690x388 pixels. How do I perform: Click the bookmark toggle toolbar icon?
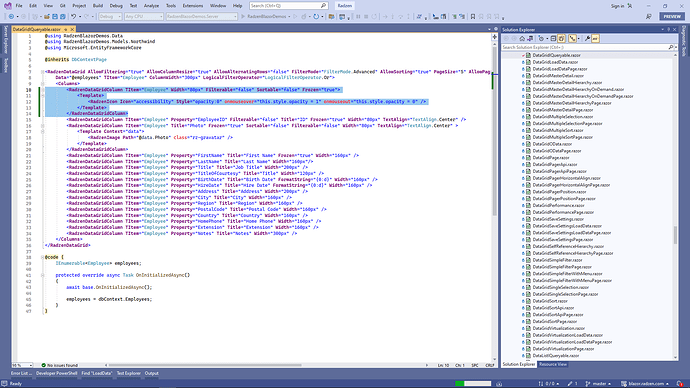coord(473,16)
